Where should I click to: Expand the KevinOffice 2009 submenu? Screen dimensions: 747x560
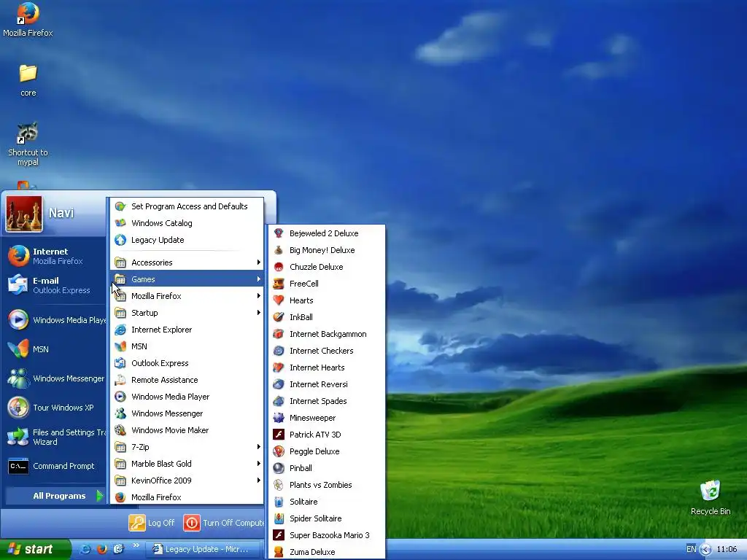click(x=187, y=480)
